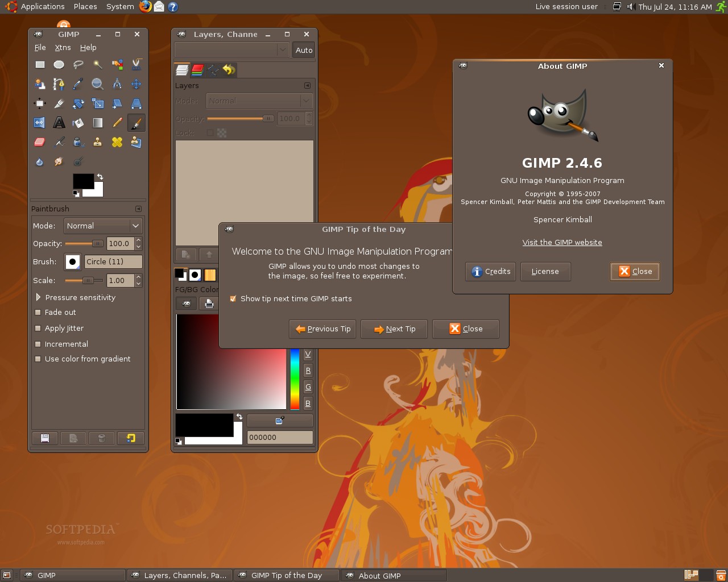This screenshot has height=582, width=728.
Task: Enable Use color from gradient
Action: pyautogui.click(x=38, y=359)
